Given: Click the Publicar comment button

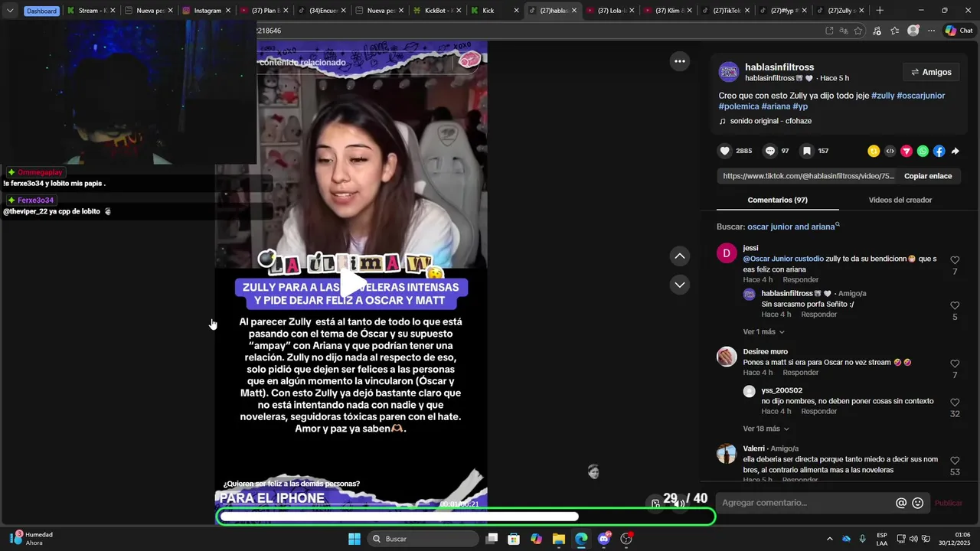Looking at the screenshot, I should [x=948, y=503].
